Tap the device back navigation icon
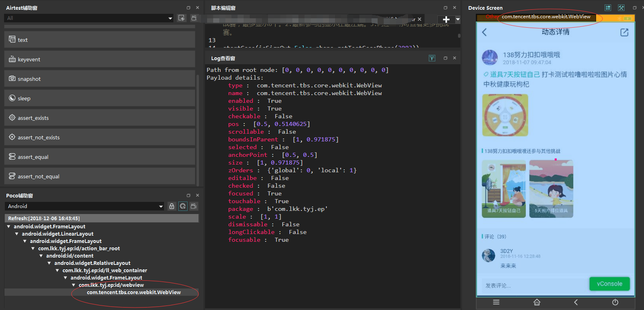 pyautogui.click(x=576, y=302)
